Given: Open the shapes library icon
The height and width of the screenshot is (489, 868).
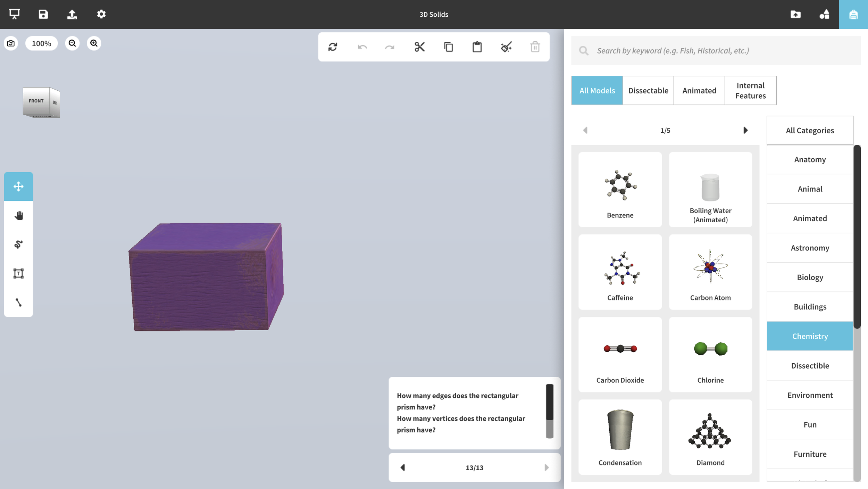Looking at the screenshot, I should [824, 14].
